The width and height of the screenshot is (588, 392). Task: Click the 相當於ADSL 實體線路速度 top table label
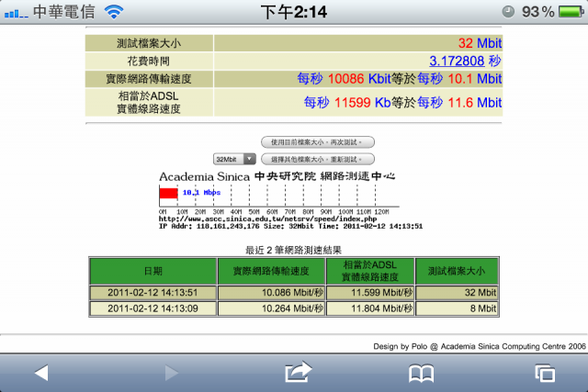(149, 102)
